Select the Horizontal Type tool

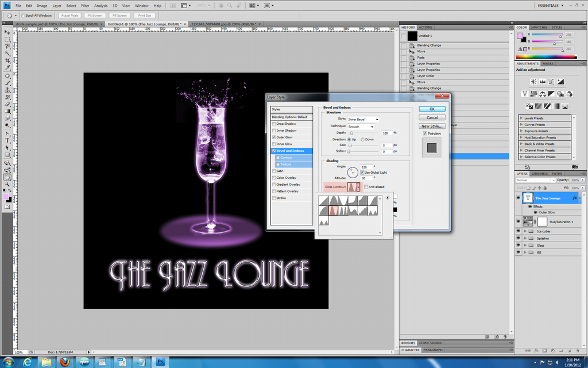tap(7, 140)
